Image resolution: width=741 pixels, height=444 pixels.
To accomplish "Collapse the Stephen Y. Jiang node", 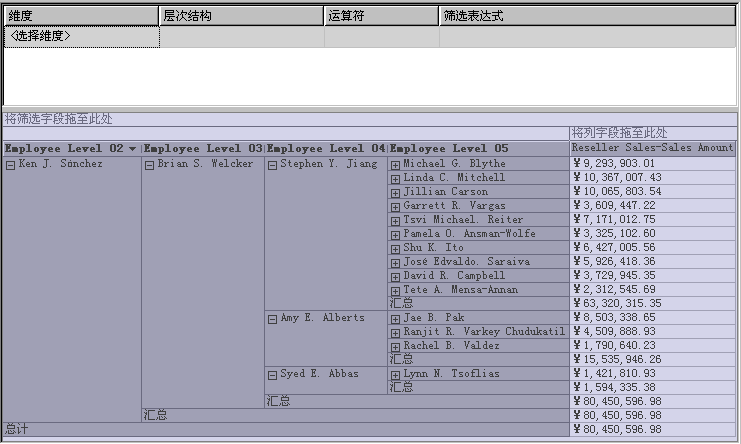I will (271, 165).
